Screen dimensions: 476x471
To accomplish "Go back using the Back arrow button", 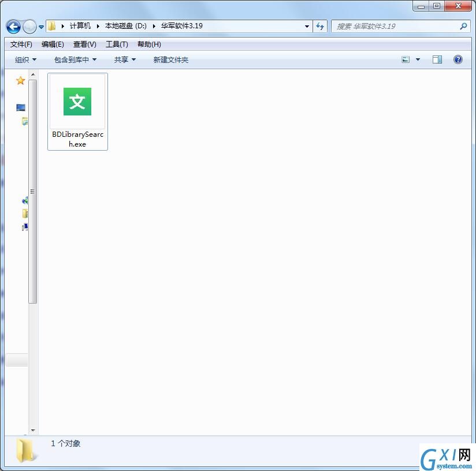I will (x=13, y=27).
